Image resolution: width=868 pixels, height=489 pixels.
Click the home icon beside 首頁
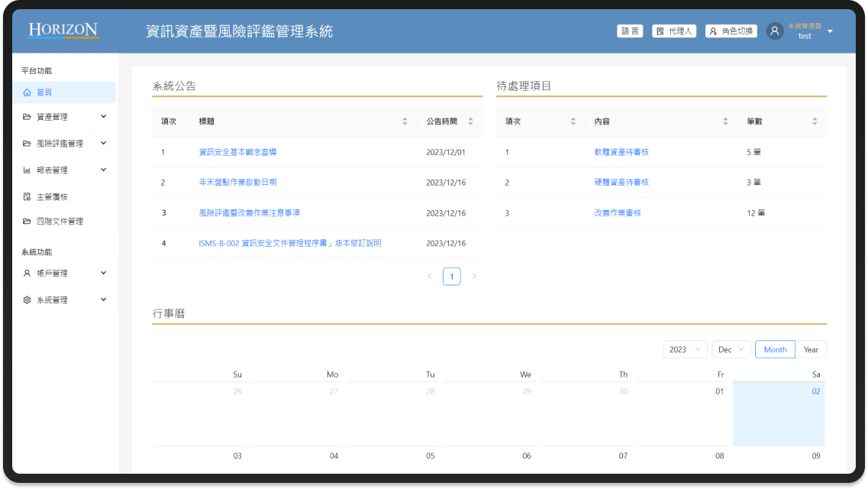(x=27, y=92)
